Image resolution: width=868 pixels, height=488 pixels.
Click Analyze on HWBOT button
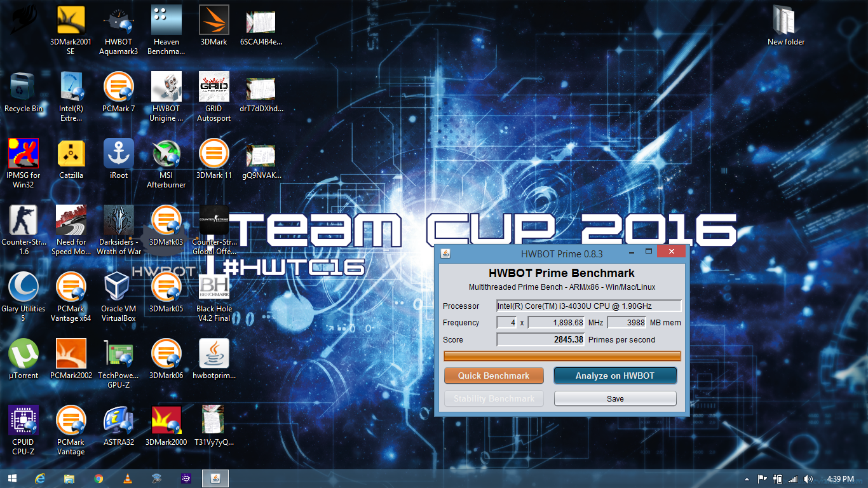(x=615, y=376)
